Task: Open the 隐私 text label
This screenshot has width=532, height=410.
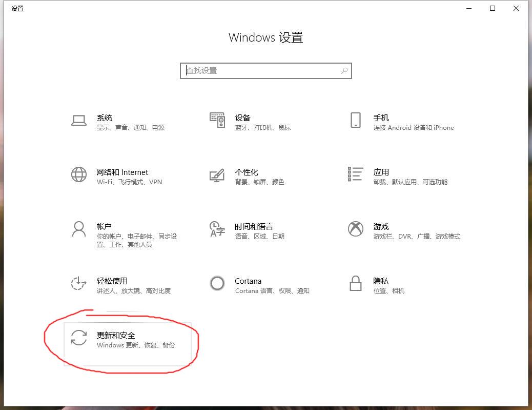Action: tap(381, 281)
